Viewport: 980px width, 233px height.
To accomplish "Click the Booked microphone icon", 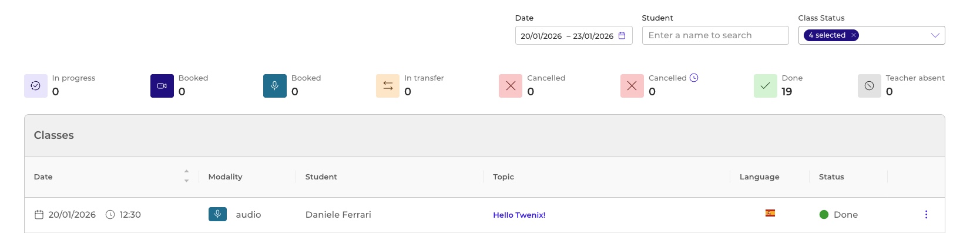I will point(275,86).
